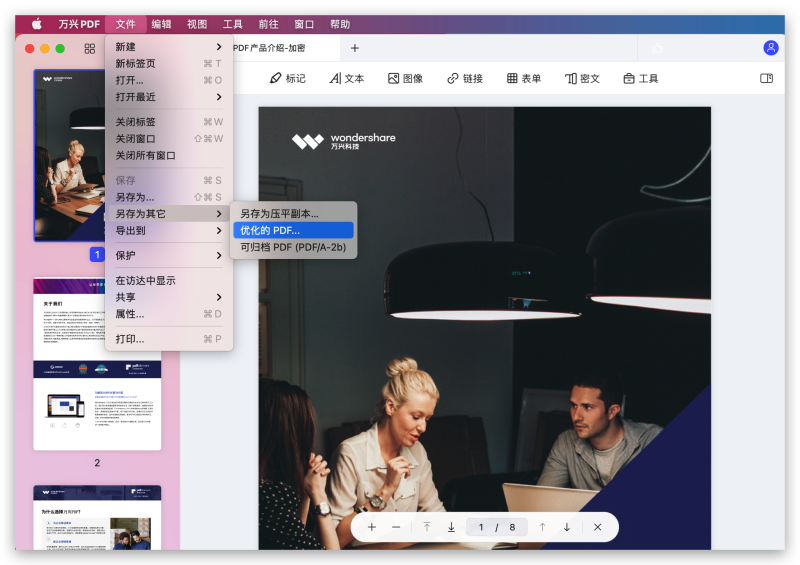Open the 编辑 menu
The width and height of the screenshot is (800, 565).
click(x=161, y=24)
